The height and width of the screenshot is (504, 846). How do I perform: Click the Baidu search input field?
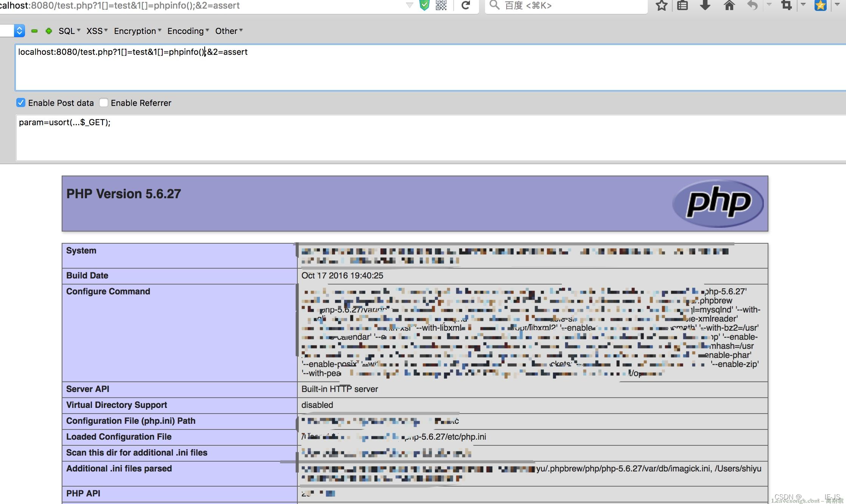[568, 5]
